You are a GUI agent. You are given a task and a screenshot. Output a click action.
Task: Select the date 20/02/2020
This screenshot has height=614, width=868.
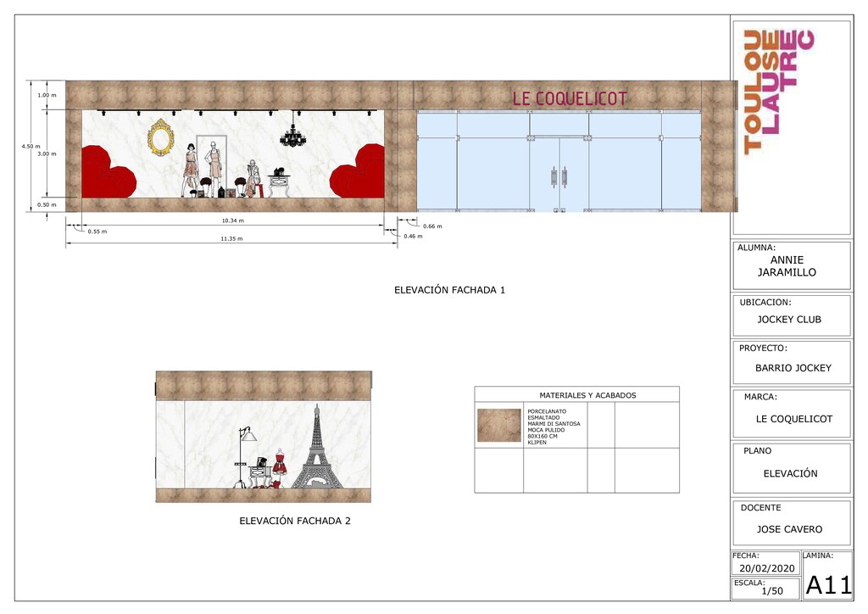pyautogui.click(x=766, y=568)
